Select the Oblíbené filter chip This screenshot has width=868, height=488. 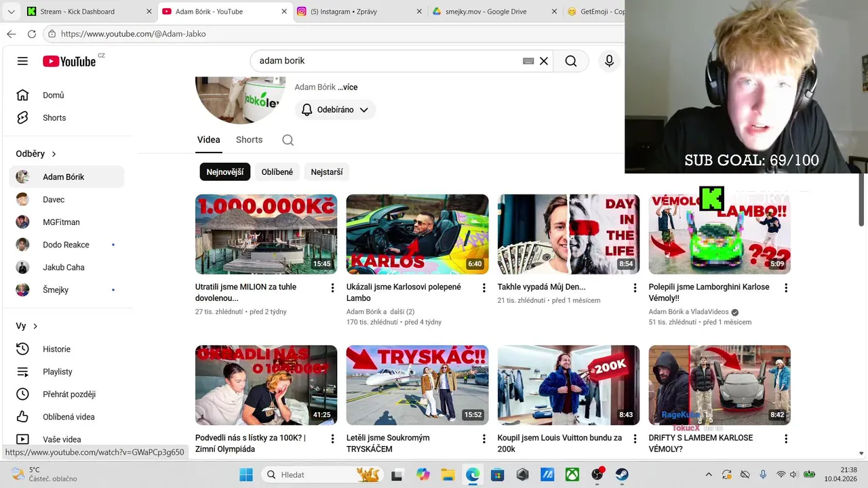pyautogui.click(x=277, y=172)
